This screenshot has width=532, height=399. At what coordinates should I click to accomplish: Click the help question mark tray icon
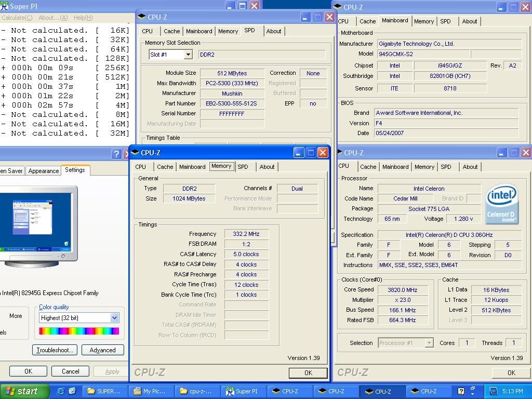[461, 391]
